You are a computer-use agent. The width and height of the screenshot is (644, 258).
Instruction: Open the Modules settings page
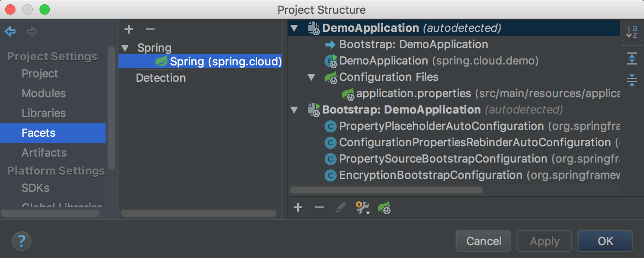coord(44,93)
